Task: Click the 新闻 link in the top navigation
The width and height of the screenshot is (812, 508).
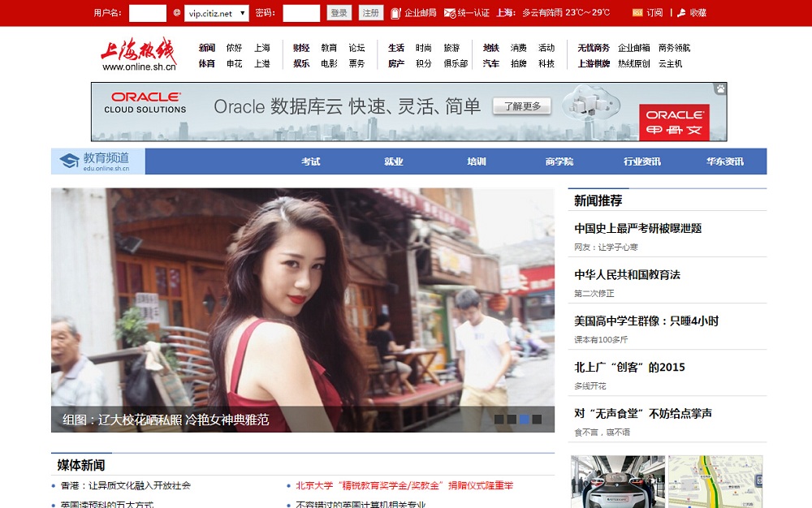Action: 206,48
